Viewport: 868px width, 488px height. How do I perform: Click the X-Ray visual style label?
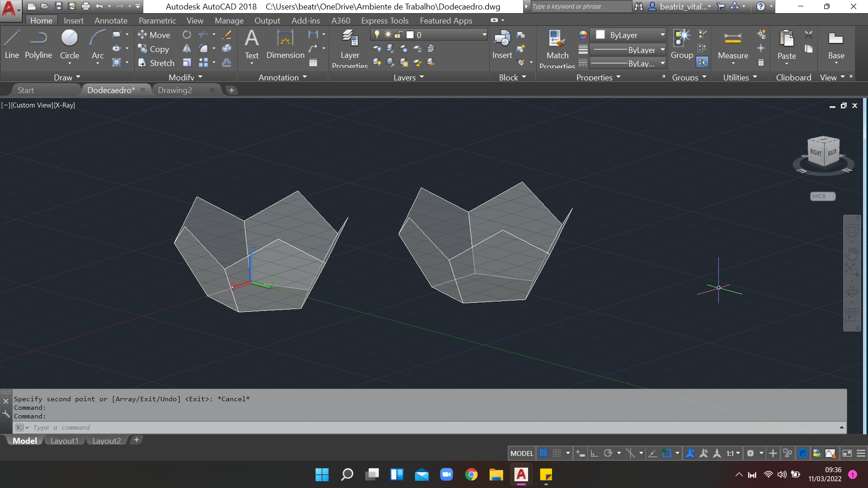tap(65, 105)
